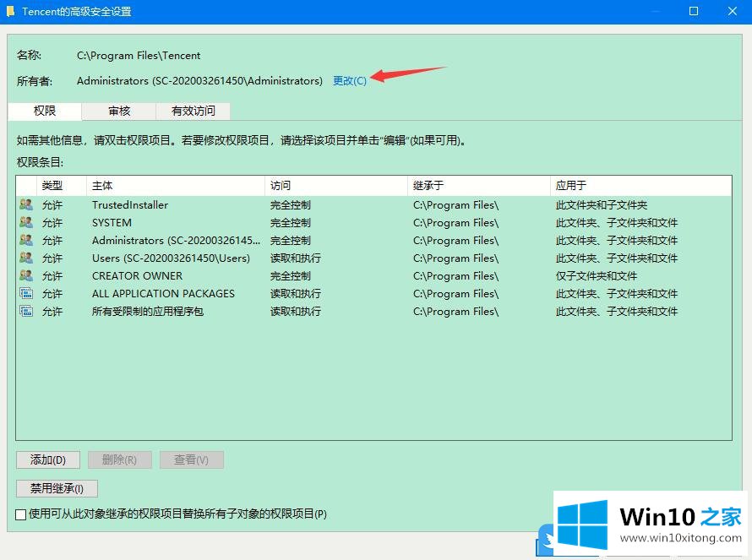Sort by the 继承于 column header
Screen dimensions: 752x560
click(x=478, y=186)
